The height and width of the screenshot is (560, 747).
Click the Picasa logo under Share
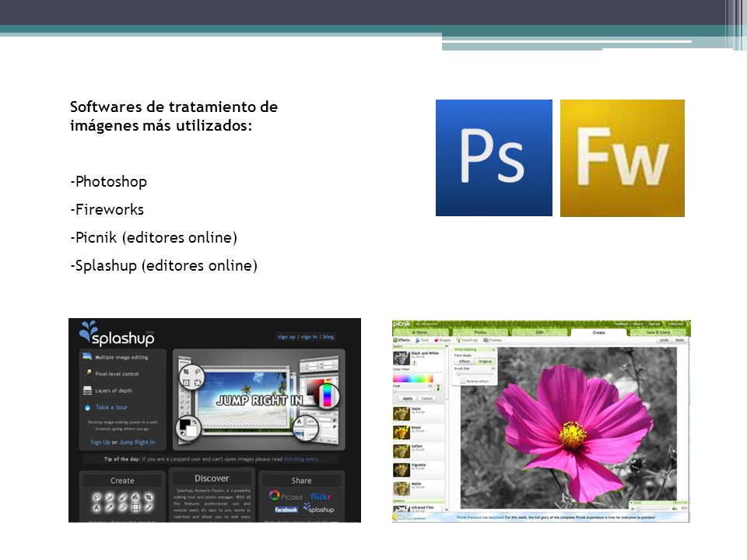(285, 495)
